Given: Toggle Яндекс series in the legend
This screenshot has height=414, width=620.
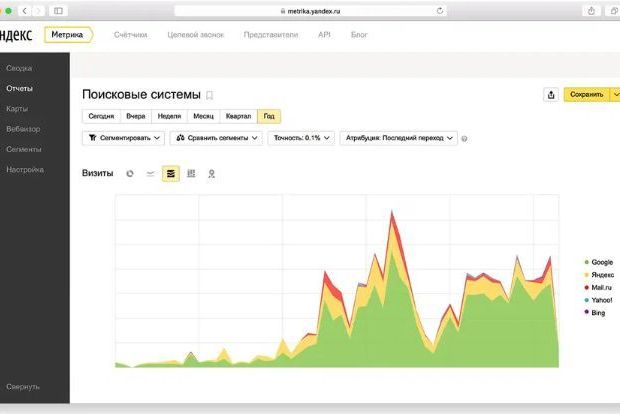Looking at the screenshot, I should [x=599, y=275].
